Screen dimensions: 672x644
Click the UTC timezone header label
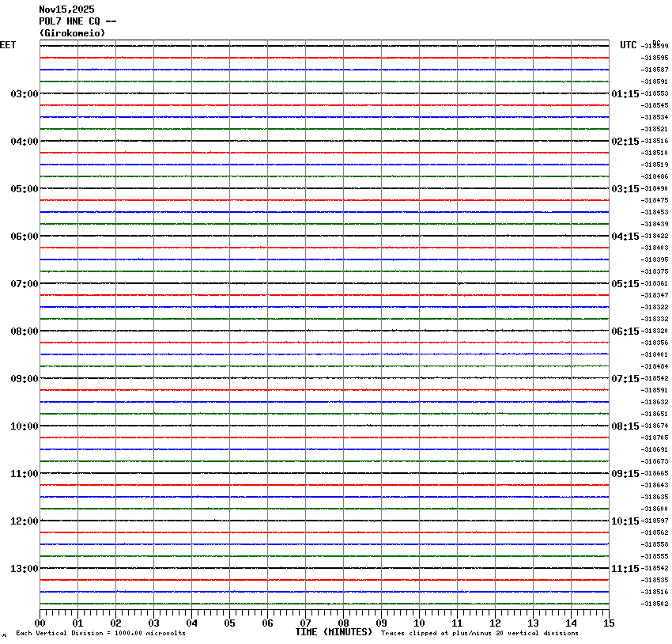[x=628, y=45]
